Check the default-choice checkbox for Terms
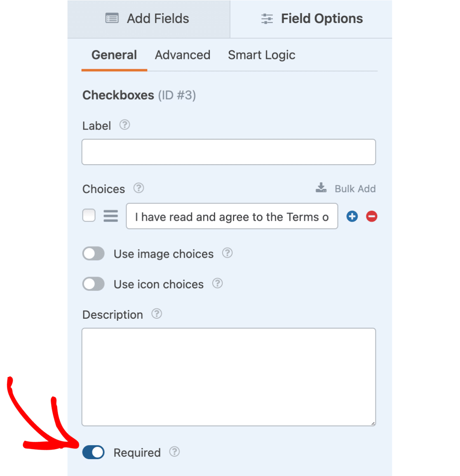Image resolution: width=460 pixels, height=476 pixels. tap(89, 215)
